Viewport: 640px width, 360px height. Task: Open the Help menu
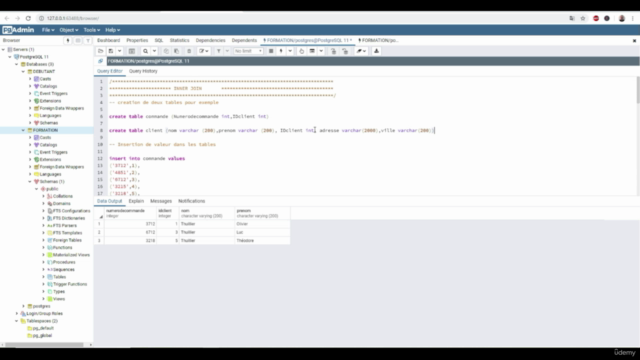112,30
